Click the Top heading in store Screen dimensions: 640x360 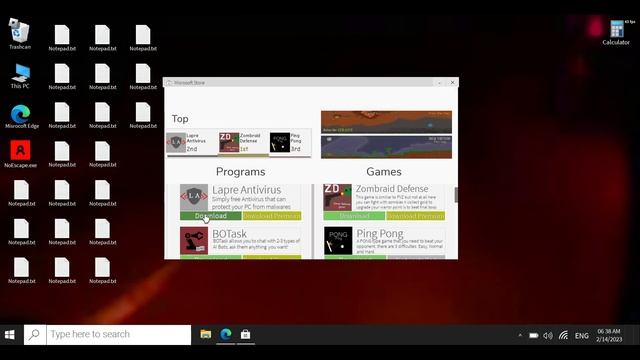180,119
